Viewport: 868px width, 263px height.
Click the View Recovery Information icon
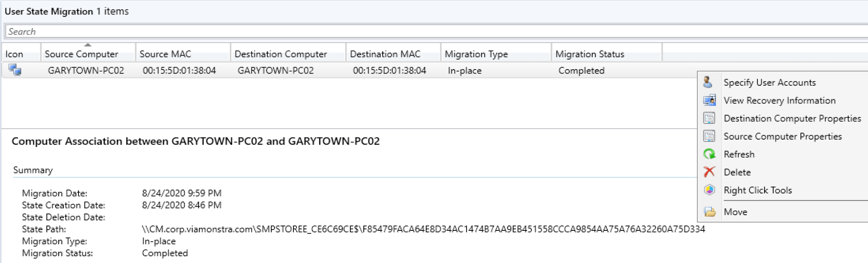pyautogui.click(x=709, y=100)
